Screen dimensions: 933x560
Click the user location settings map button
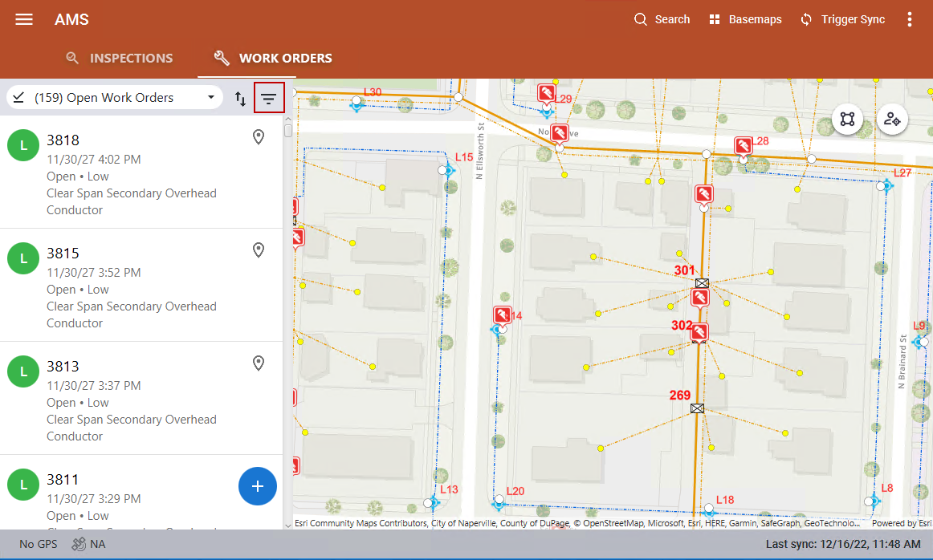tap(892, 119)
